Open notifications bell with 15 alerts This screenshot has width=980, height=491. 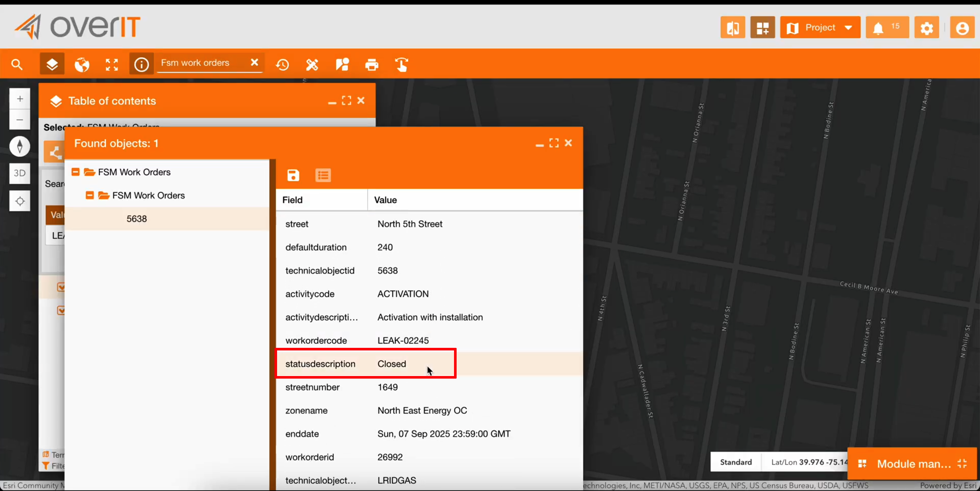(887, 28)
